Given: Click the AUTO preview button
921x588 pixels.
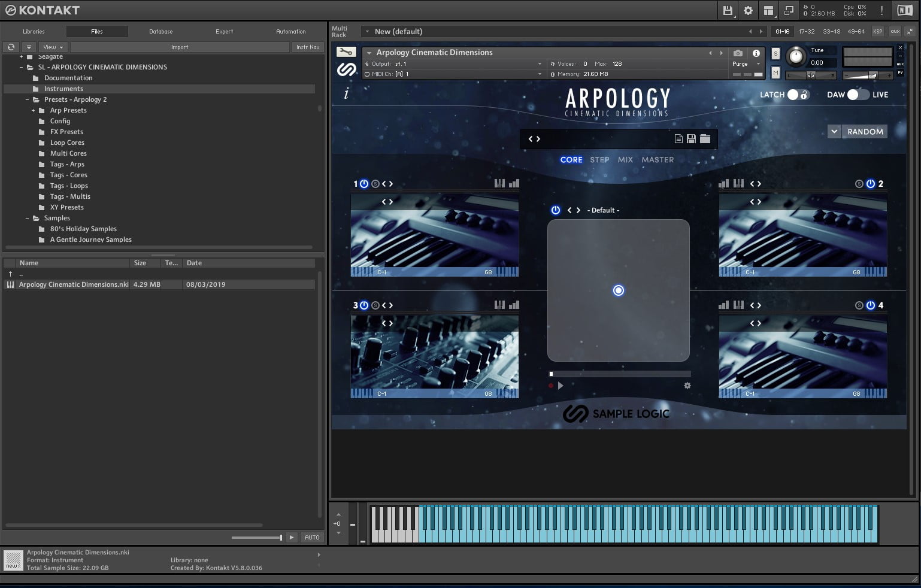Looking at the screenshot, I should [312, 538].
